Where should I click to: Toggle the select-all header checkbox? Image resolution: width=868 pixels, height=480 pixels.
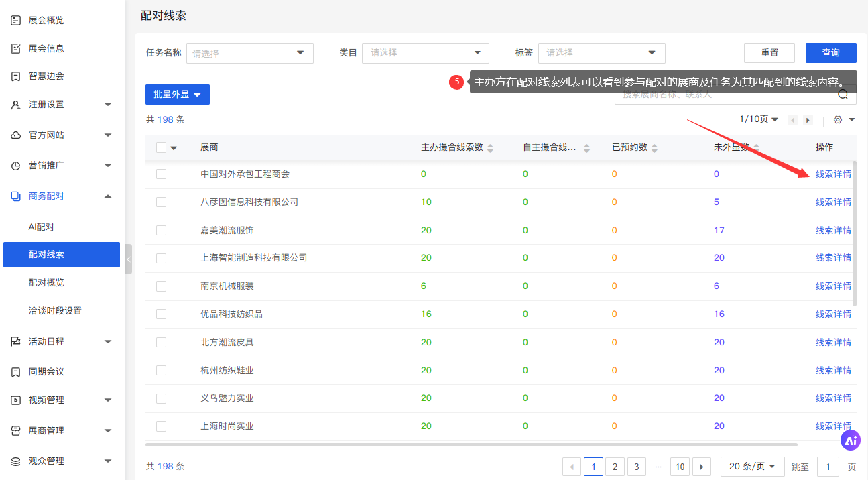tap(161, 147)
